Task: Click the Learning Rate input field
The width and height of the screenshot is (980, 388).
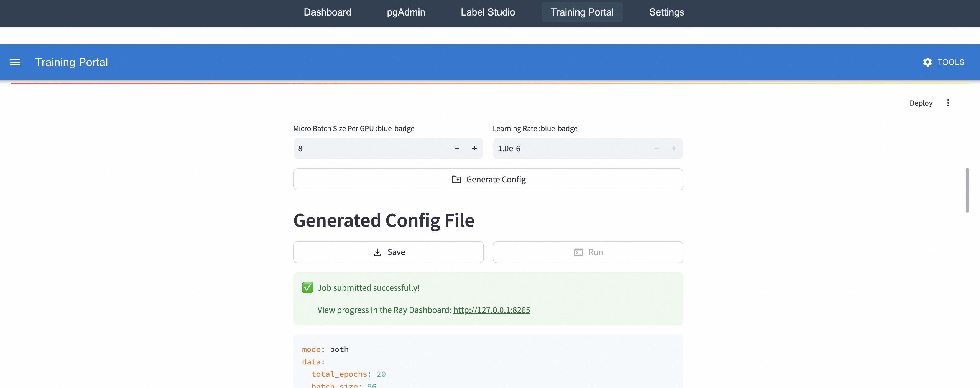Action: 569,148
